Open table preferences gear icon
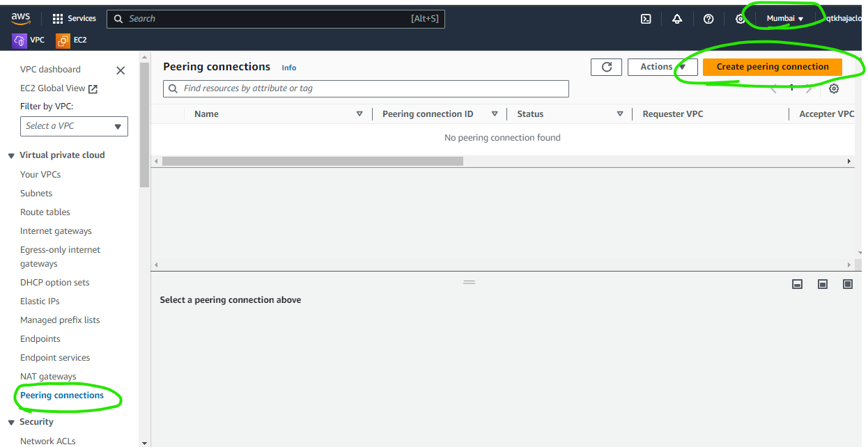This screenshot has height=447, width=868. 834,88
